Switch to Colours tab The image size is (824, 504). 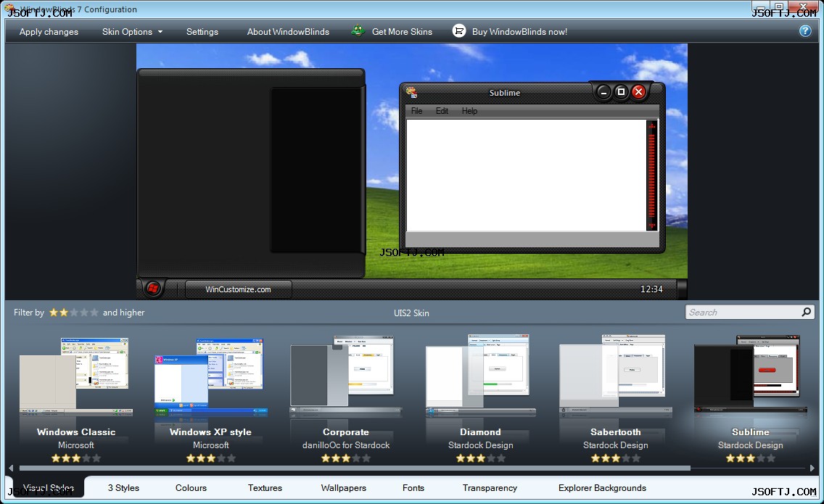pos(191,488)
